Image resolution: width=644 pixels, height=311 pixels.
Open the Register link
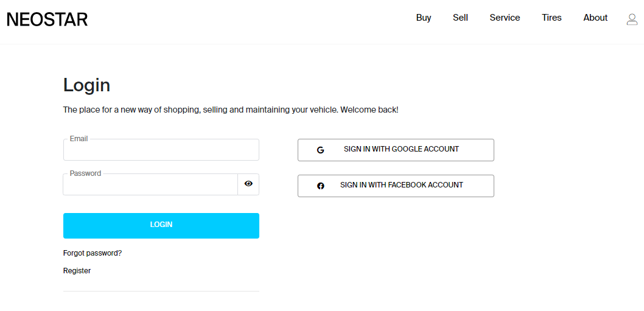pyautogui.click(x=77, y=271)
